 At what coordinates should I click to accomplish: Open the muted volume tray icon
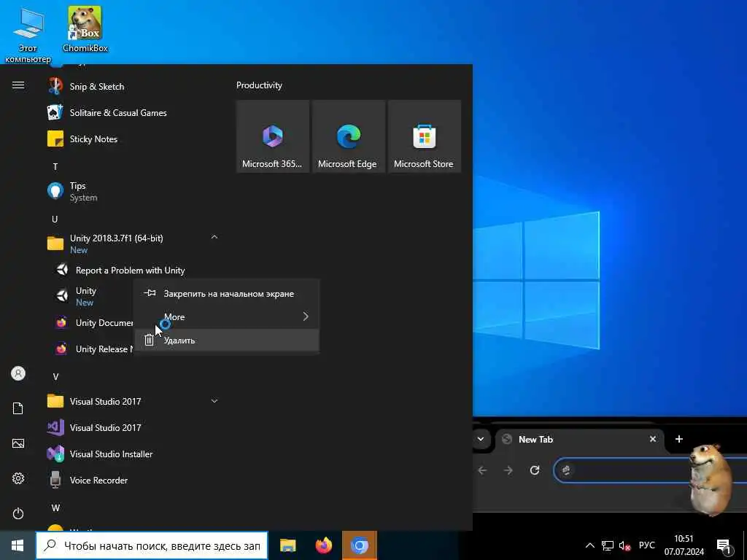pyautogui.click(x=625, y=545)
